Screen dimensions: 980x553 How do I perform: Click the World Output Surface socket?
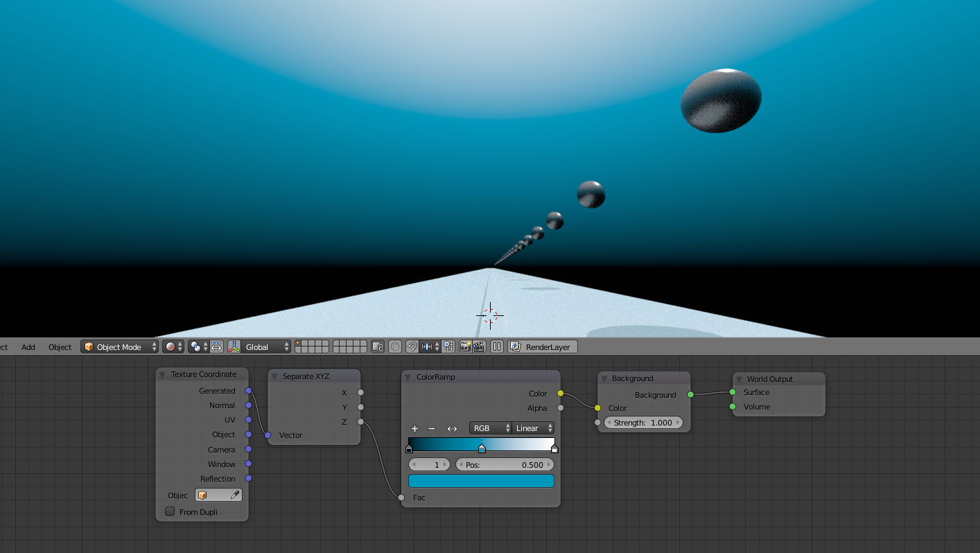click(733, 392)
